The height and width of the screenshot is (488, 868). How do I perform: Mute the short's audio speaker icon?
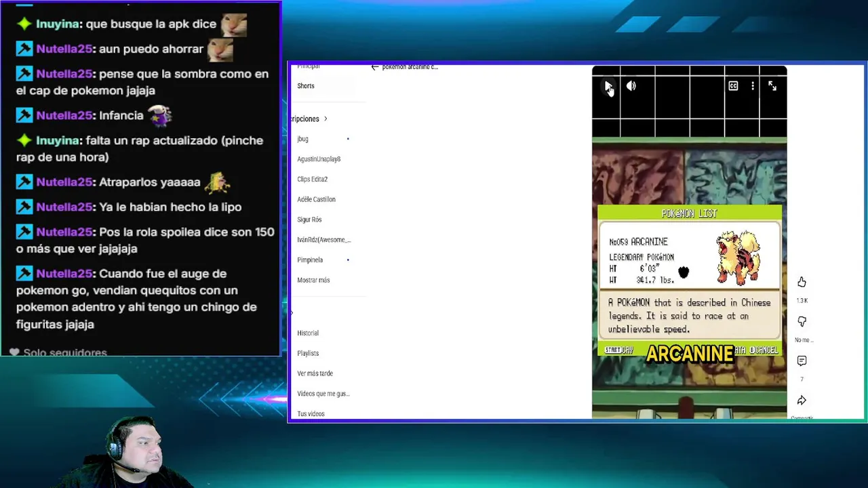pyautogui.click(x=631, y=86)
